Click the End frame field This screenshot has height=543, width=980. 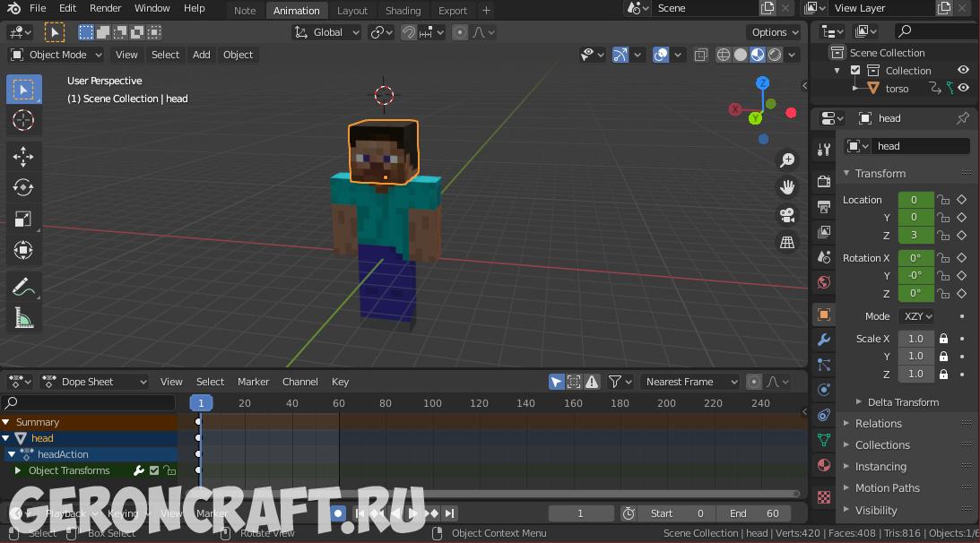(x=753, y=513)
